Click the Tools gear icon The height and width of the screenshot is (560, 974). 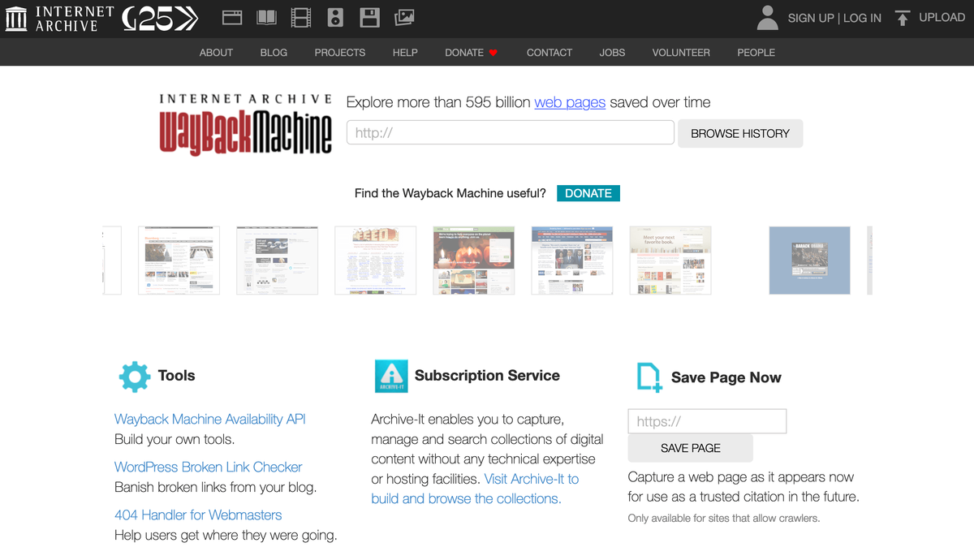click(x=135, y=377)
